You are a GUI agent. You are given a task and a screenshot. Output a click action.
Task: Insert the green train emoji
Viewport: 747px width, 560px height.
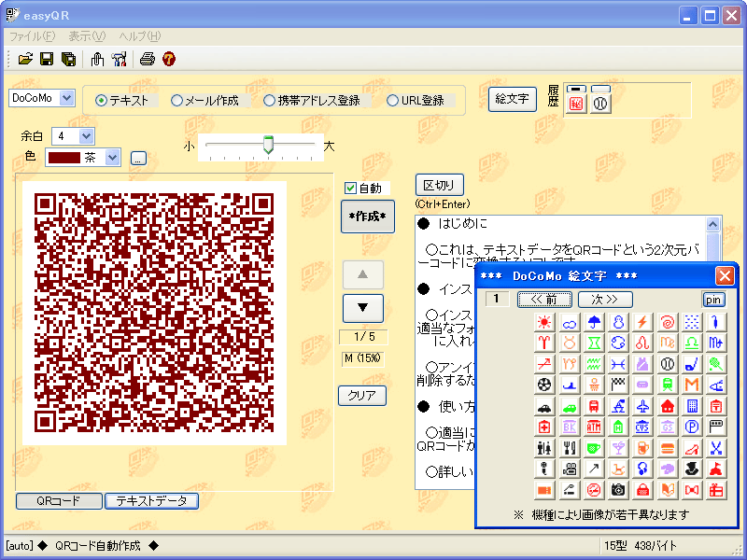[x=668, y=385]
